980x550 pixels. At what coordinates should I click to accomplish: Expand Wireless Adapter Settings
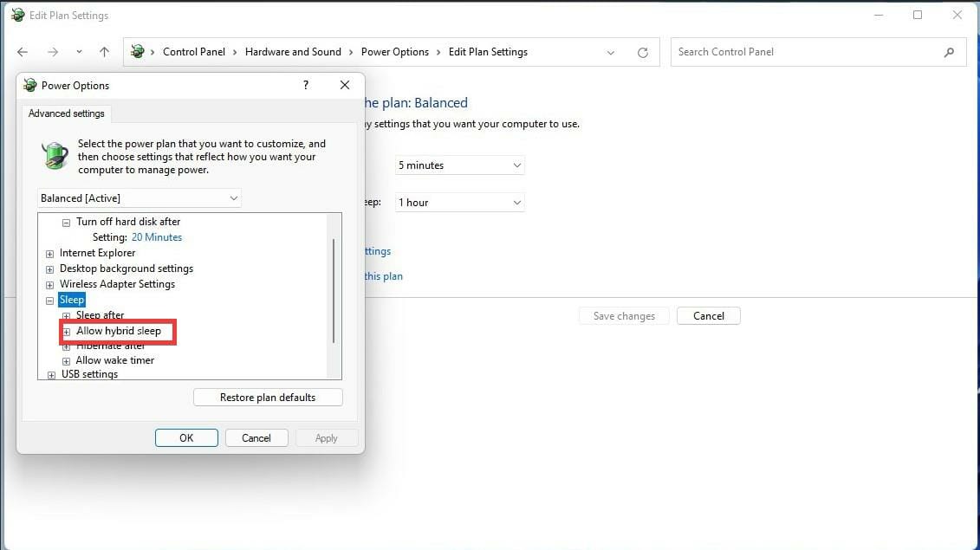tap(49, 284)
